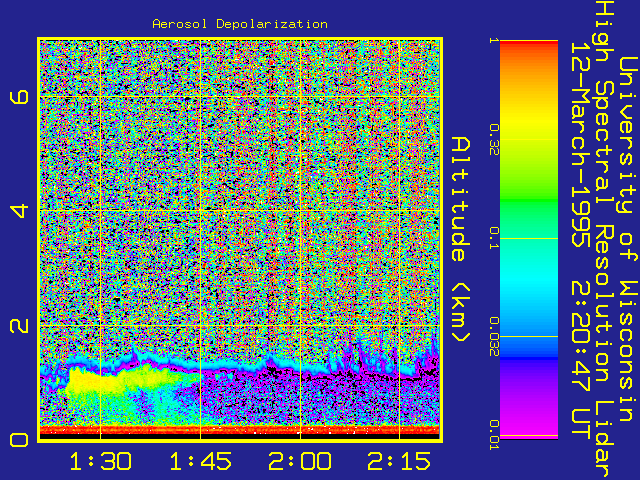
Task: Click the color bar label 1
Action: 494,40
